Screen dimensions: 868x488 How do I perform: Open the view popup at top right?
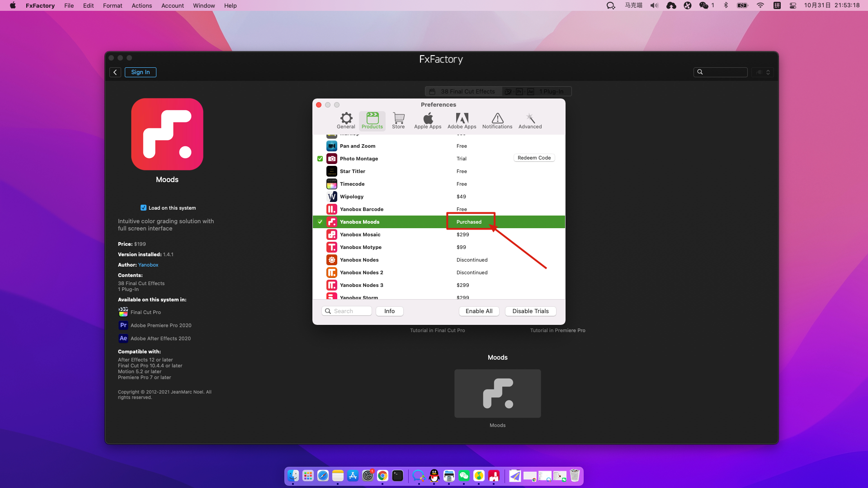pos(763,72)
